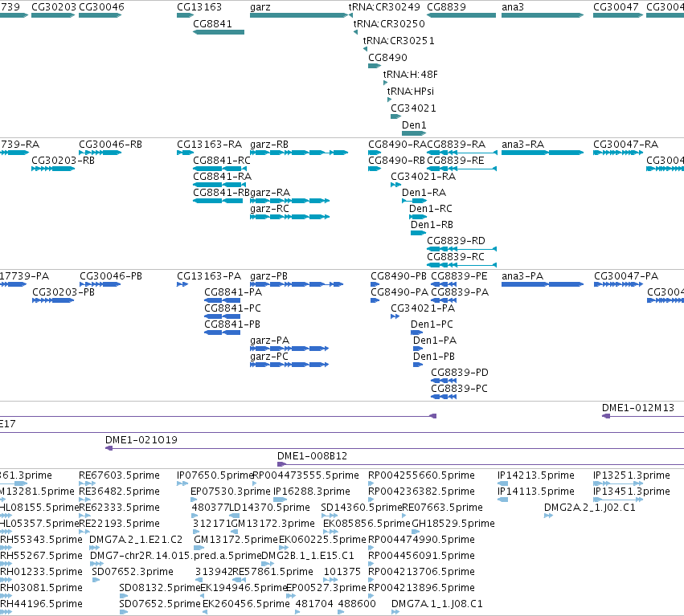Select the garz-PB protein label
684x616 pixels.
268,276
